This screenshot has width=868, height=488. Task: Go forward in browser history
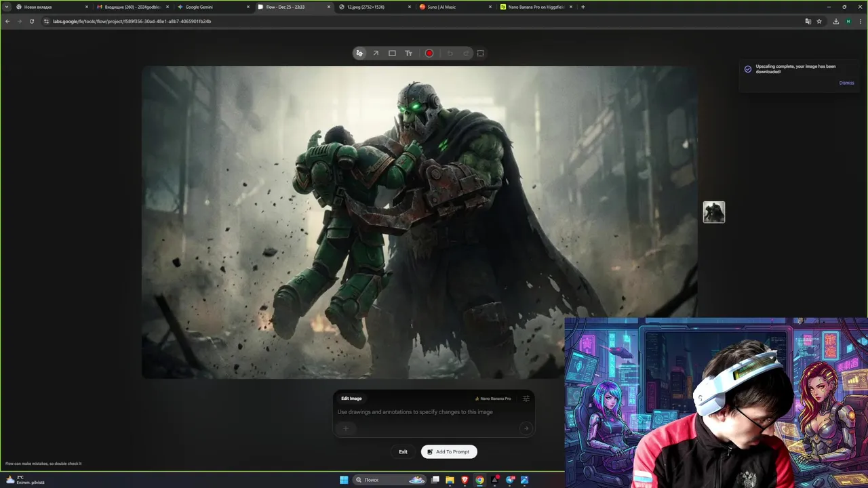click(x=19, y=21)
